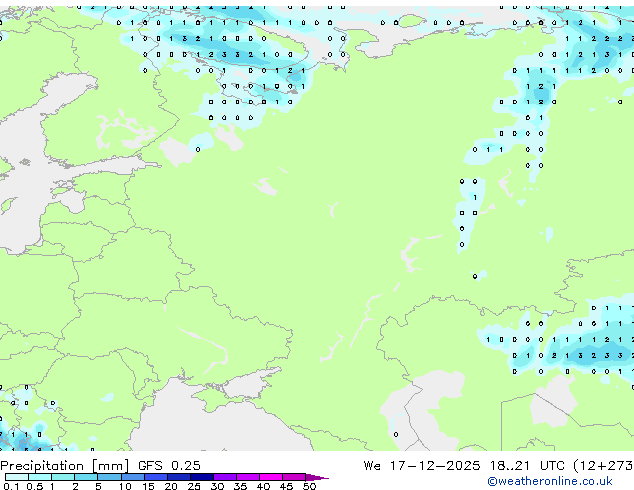Click the 0.5–1 mm legend color box
This screenshot has width=634, height=490.
(x=40, y=477)
